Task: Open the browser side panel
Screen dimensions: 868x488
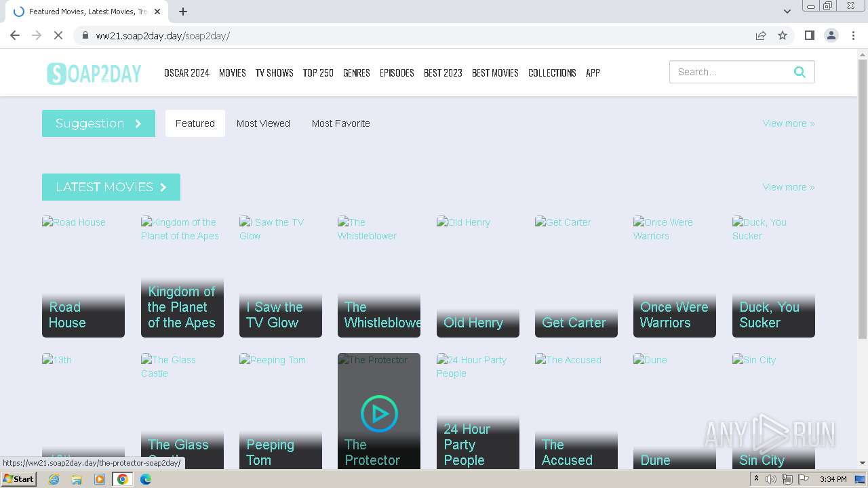Action: [x=809, y=35]
